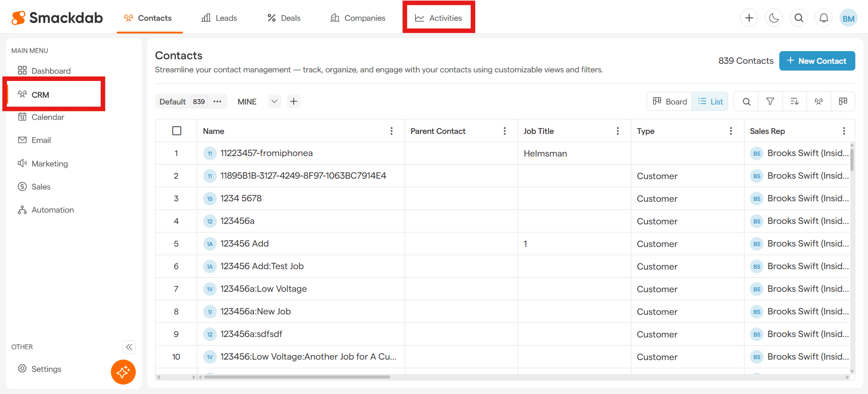Click the notifications bell icon
868x394 pixels.
point(824,18)
